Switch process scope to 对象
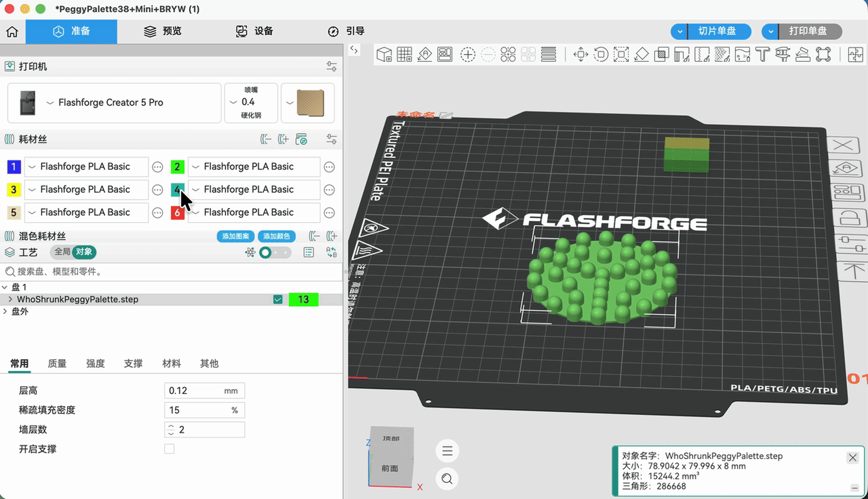The width and height of the screenshot is (868, 499). point(84,252)
